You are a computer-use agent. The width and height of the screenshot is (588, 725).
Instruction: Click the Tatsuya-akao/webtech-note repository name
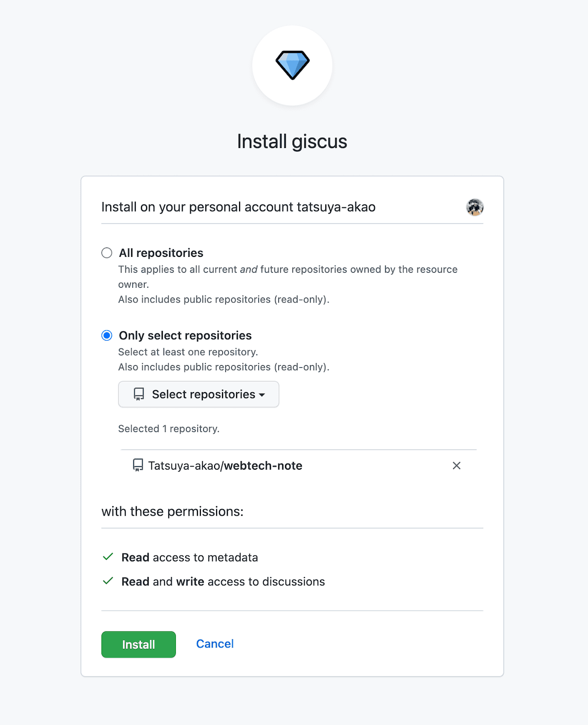coord(225,466)
